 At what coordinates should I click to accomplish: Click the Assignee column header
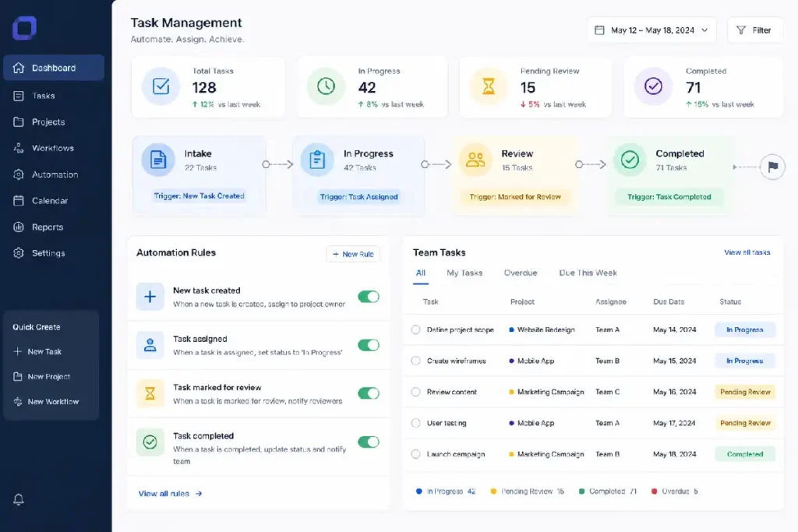[611, 301]
